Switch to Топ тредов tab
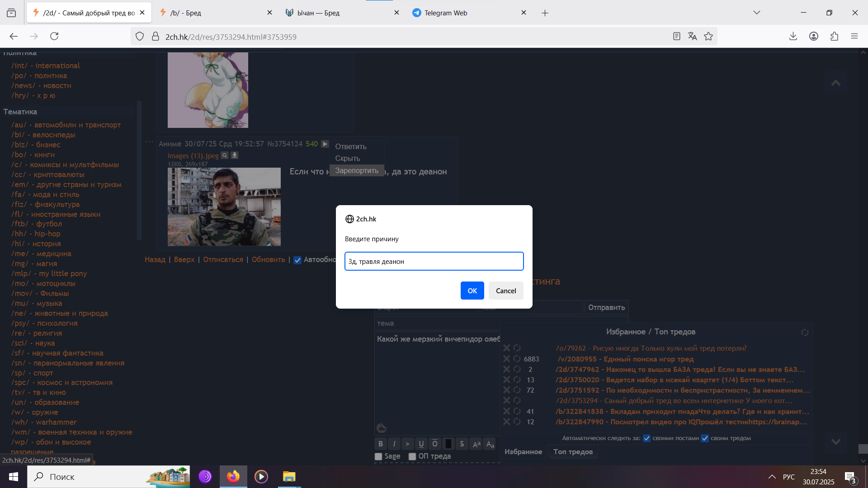Image resolution: width=868 pixels, height=488 pixels. [x=573, y=452]
